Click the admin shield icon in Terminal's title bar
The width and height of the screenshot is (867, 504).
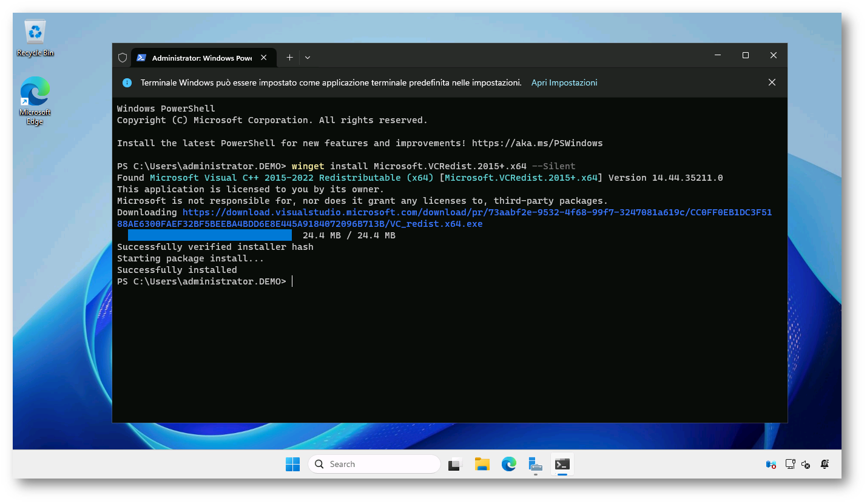coord(123,57)
